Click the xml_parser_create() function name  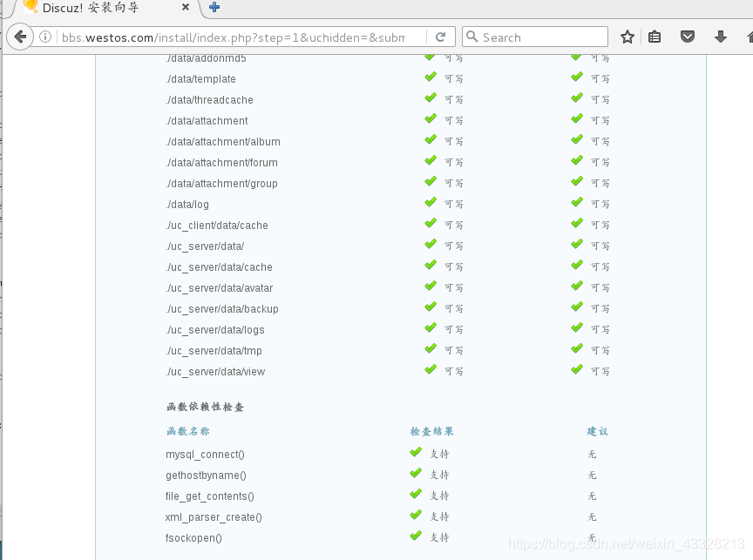pos(214,517)
